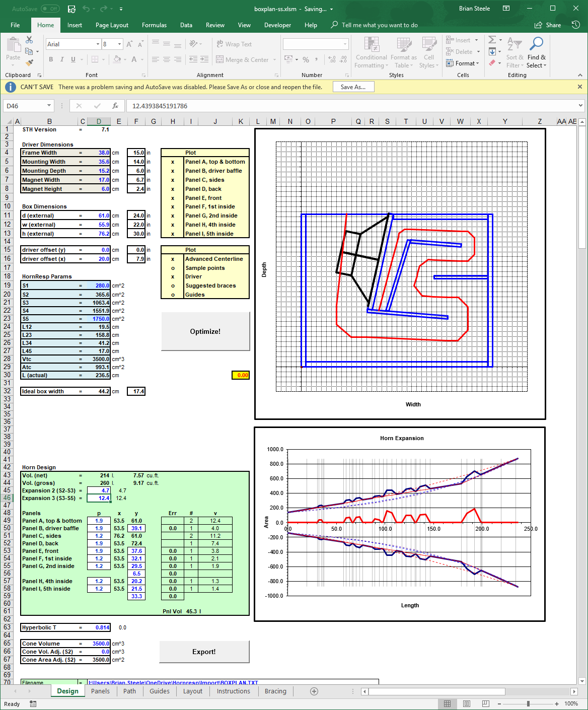Click the zoom slider handle

(x=528, y=703)
